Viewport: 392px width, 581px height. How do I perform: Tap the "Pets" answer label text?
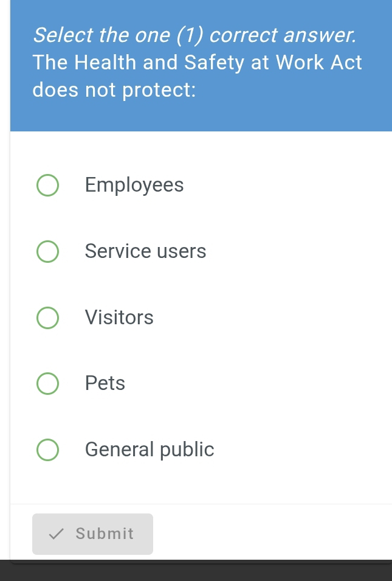[x=105, y=383]
